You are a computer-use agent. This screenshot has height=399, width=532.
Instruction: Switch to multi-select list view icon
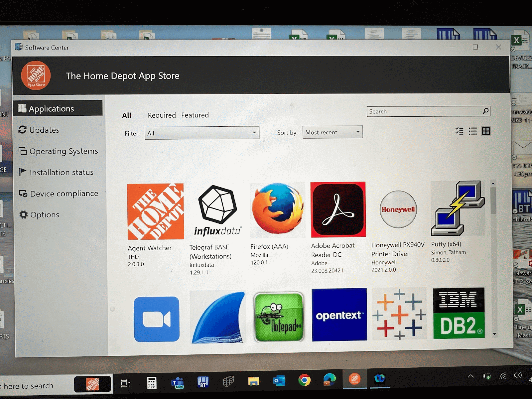click(460, 131)
